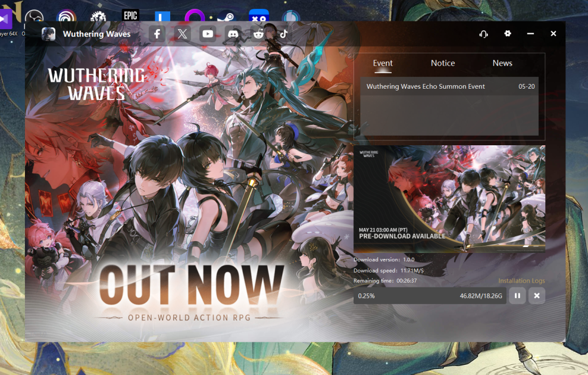The image size is (588, 375).
Task: Cancel the download with the X button
Action: [x=537, y=295]
